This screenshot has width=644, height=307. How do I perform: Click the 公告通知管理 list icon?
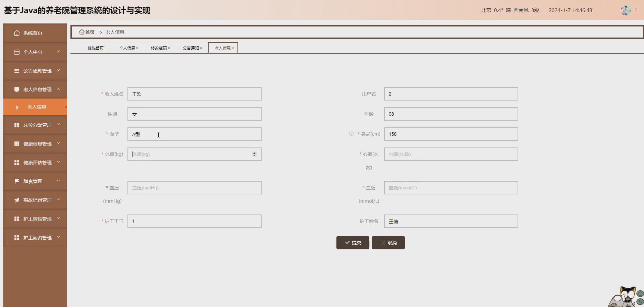(17, 71)
